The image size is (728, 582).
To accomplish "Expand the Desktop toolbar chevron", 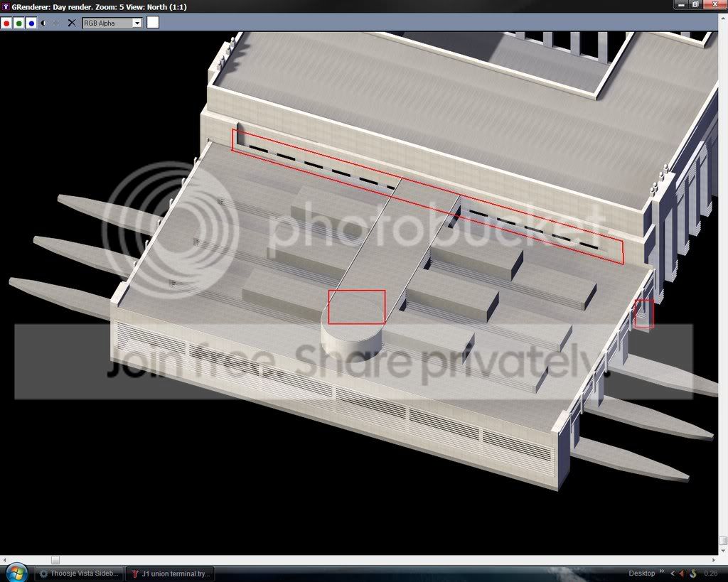I will [x=662, y=572].
